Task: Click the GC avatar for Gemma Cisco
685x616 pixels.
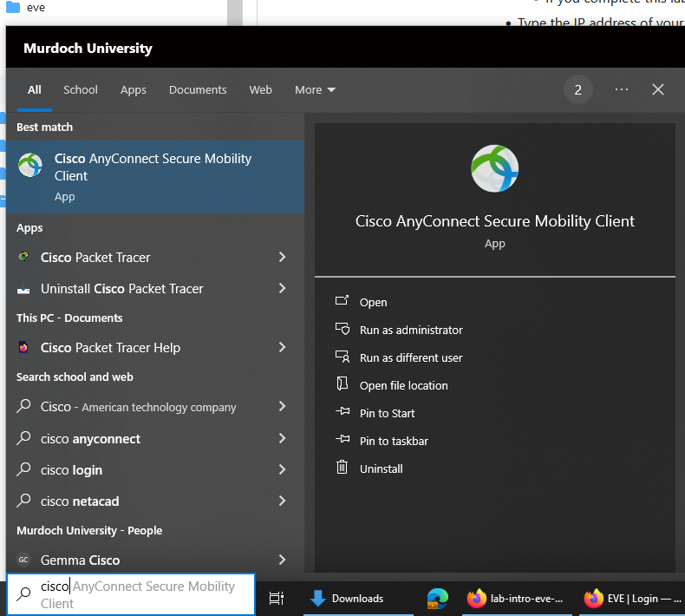Action: click(23, 560)
